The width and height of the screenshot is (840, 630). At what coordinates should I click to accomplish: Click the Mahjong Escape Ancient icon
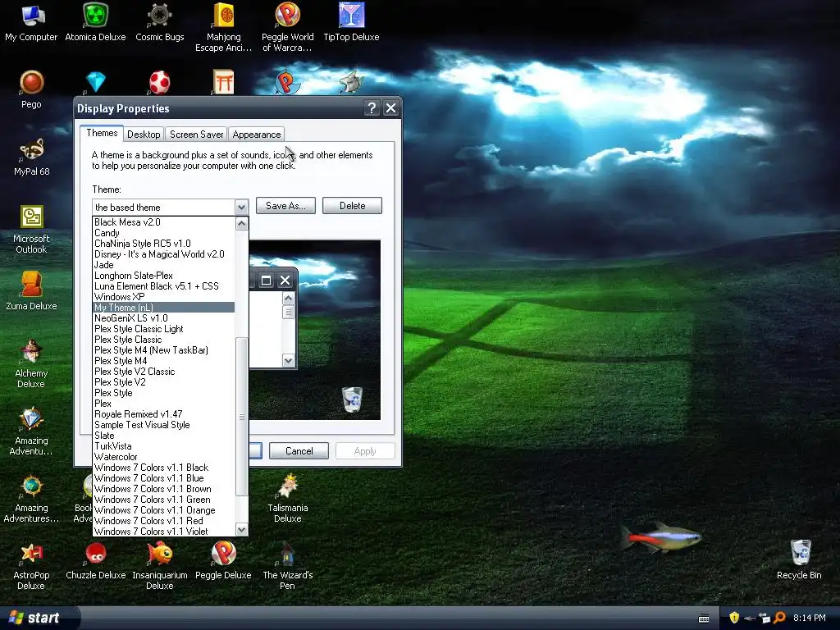click(223, 27)
